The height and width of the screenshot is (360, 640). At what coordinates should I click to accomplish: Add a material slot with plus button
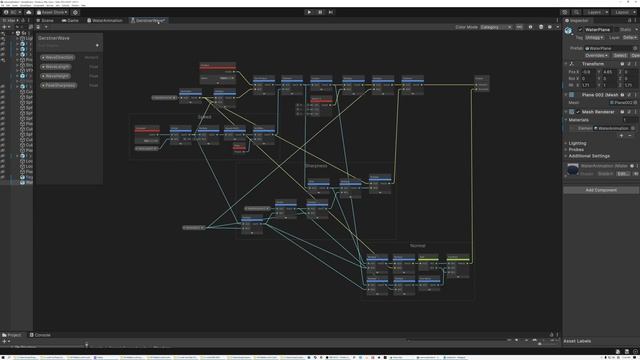622,136
